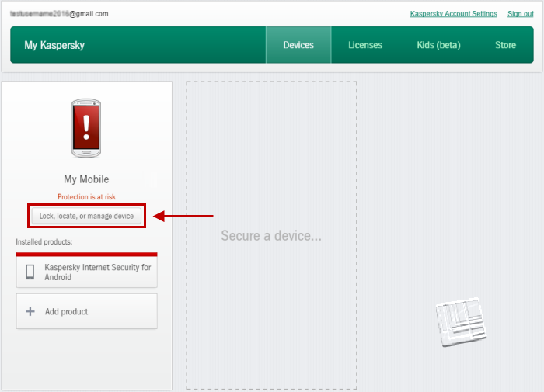The image size is (544, 392).
Task: Click the plus icon beside Add product
Action: point(30,311)
